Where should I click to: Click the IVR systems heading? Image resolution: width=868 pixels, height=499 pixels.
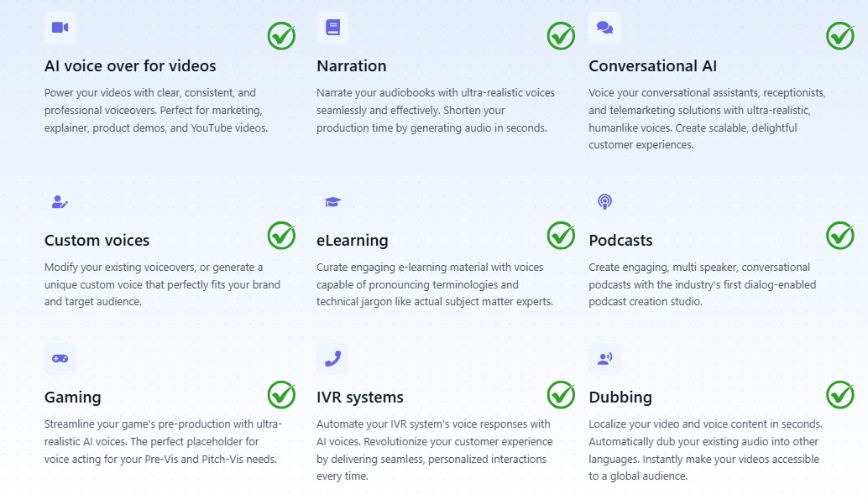pyautogui.click(x=359, y=398)
